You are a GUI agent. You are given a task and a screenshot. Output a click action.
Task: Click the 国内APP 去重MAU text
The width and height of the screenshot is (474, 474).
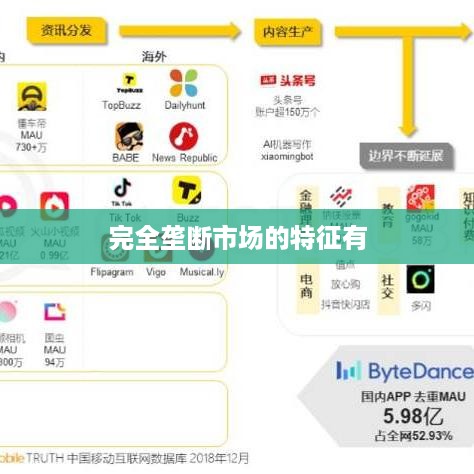point(413,397)
